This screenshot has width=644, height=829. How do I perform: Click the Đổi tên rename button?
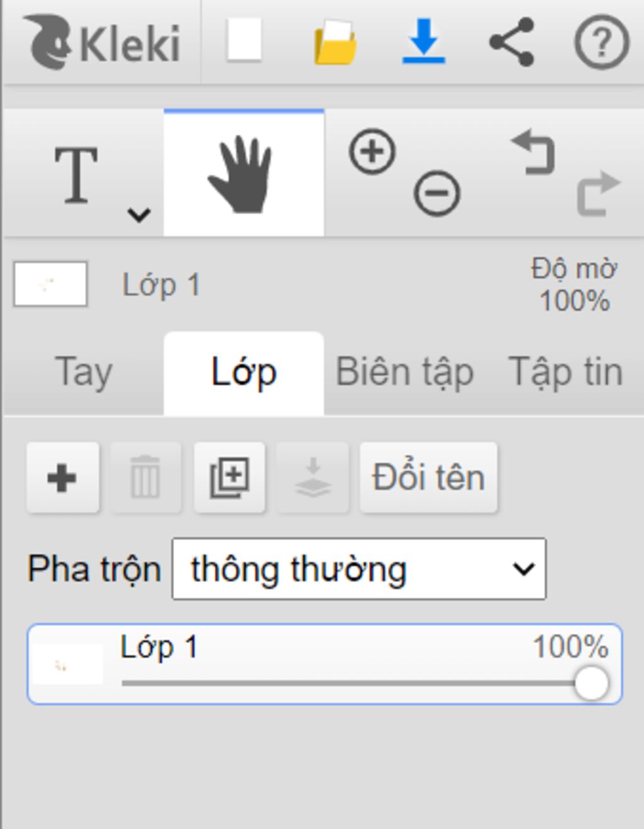pos(428,477)
